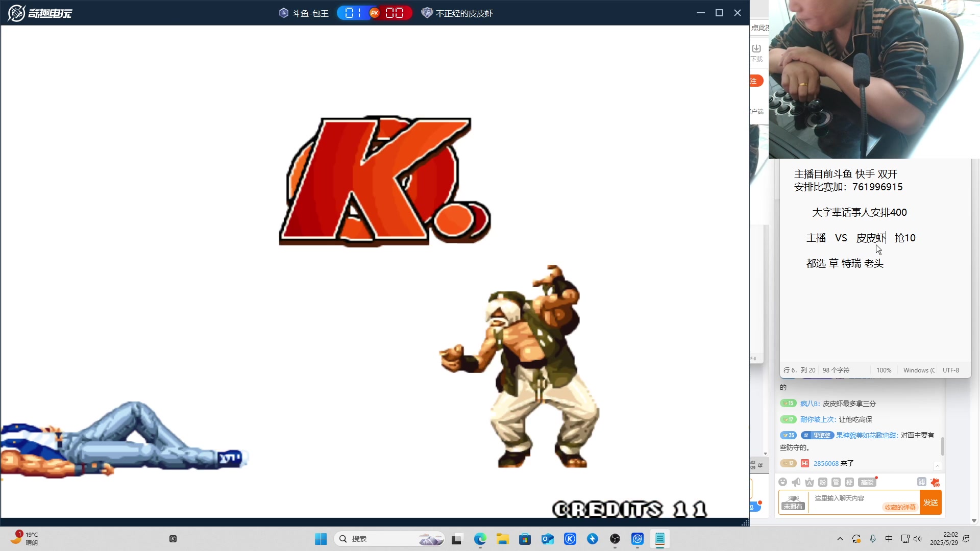980x551 pixels.
Task: Click the 98 个字符 count in Notepad
Action: [836, 370]
